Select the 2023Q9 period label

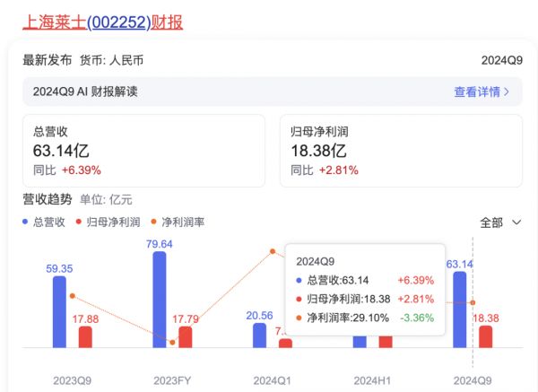pyautogui.click(x=72, y=380)
